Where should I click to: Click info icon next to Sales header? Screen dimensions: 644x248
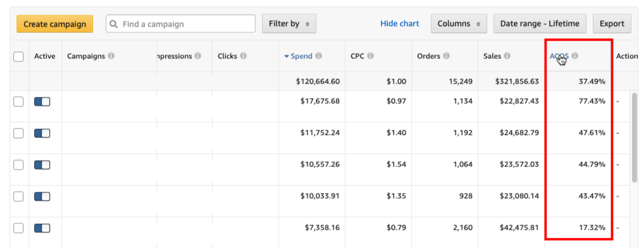[507, 56]
